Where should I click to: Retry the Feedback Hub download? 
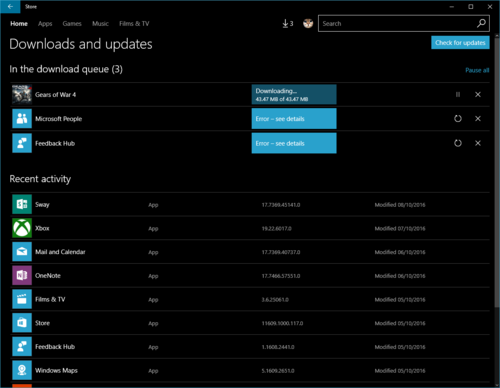458,143
